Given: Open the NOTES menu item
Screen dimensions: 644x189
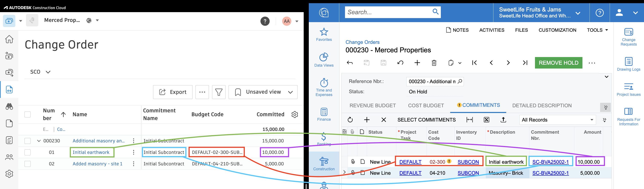Looking at the screenshot, I should coord(457,30).
